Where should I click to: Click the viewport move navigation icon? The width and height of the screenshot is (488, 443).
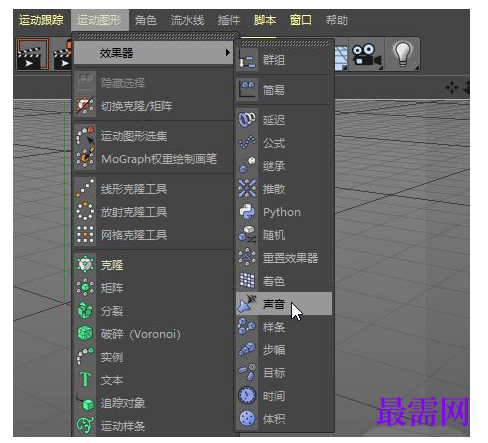[x=452, y=87]
